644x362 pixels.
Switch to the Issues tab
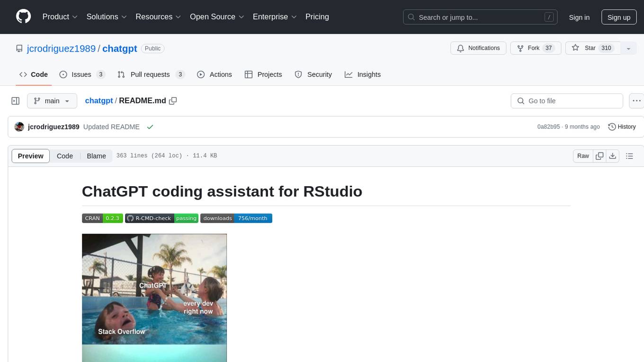pyautogui.click(x=82, y=74)
